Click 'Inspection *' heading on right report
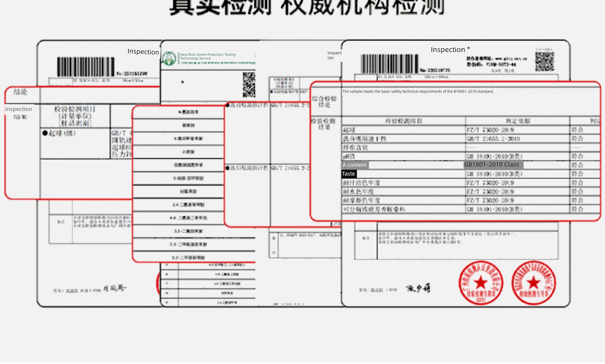The height and width of the screenshot is (364, 605). tap(450, 50)
